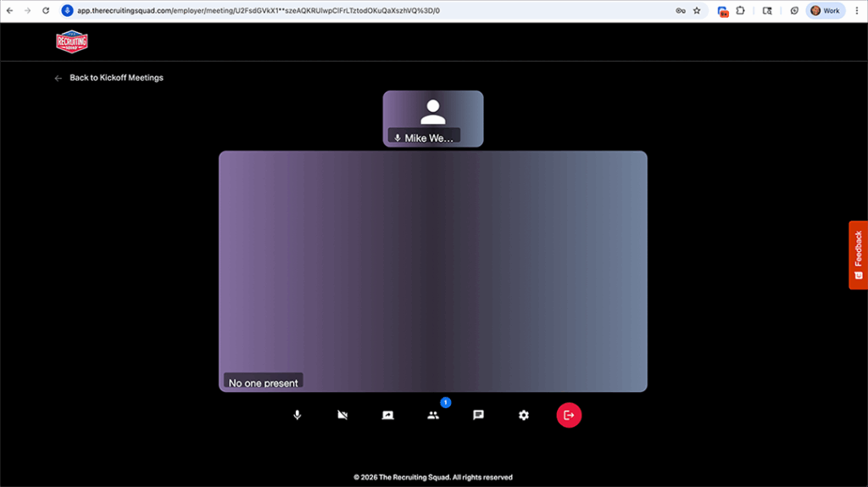Open the tab search icon in toolbar

click(x=767, y=10)
